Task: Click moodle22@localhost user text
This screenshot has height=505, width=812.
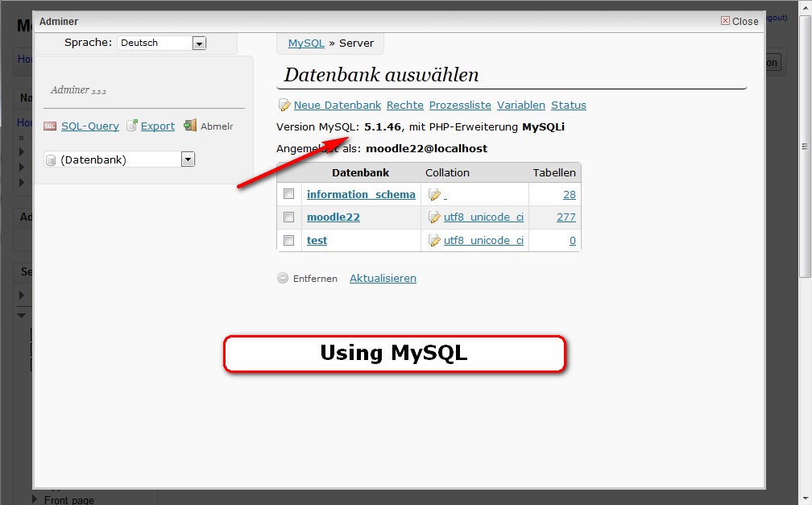Action: pos(426,149)
